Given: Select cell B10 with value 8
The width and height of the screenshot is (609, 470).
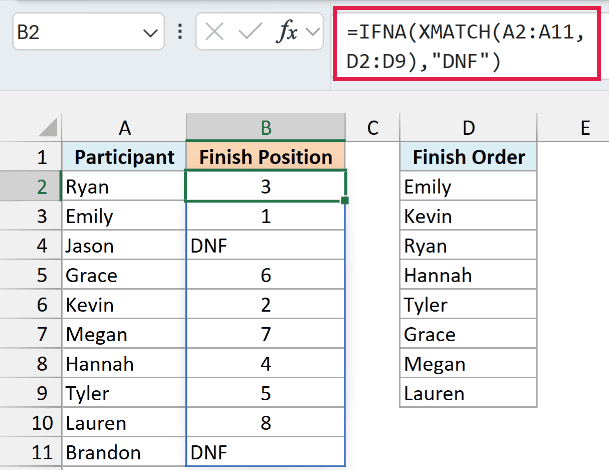Looking at the screenshot, I should (266, 422).
